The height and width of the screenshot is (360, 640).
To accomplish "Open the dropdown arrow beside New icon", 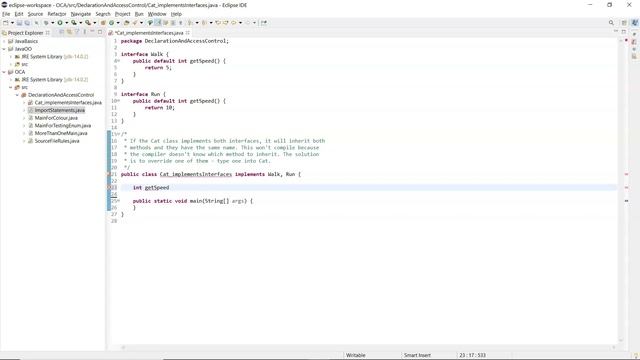I will tap(12, 23).
